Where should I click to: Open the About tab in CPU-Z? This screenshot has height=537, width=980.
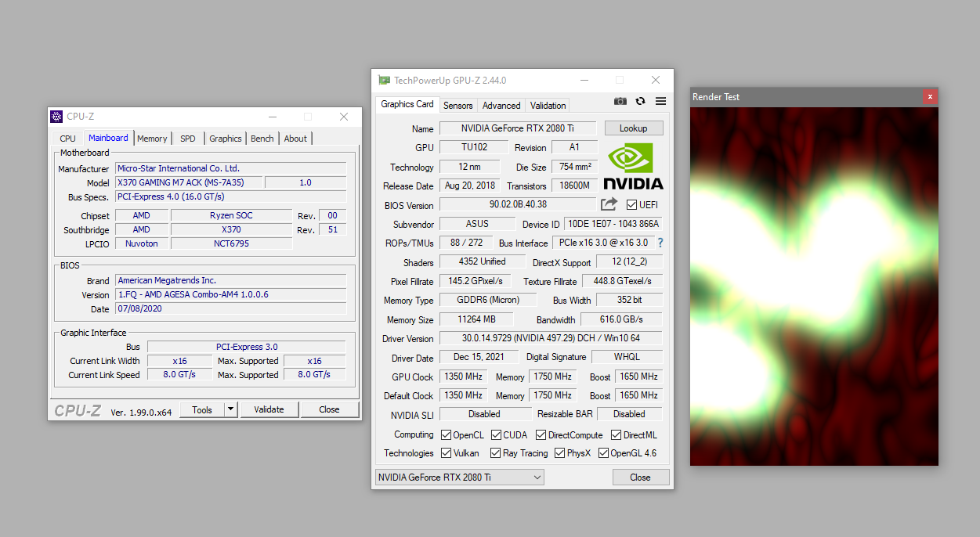[295, 139]
